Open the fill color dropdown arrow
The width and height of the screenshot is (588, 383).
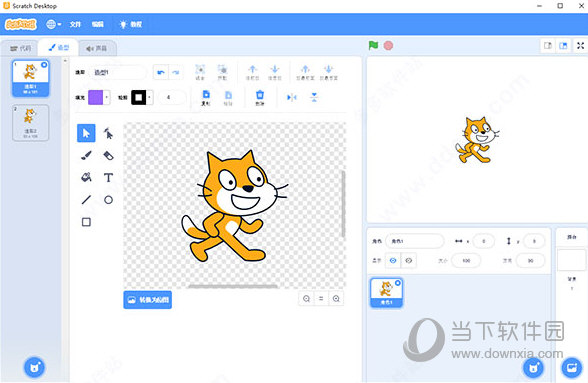(x=107, y=98)
